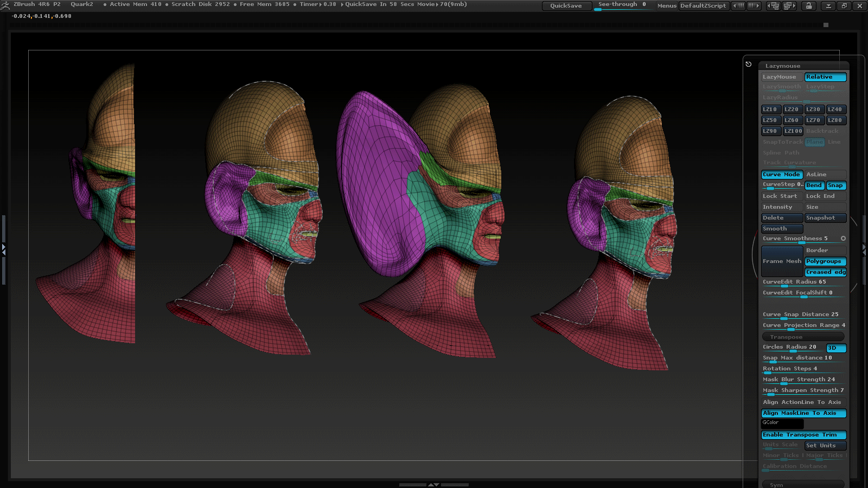Click the small circle icon beside Curve Smoothness
Image resolution: width=868 pixels, height=488 pixels.
pyautogui.click(x=843, y=239)
